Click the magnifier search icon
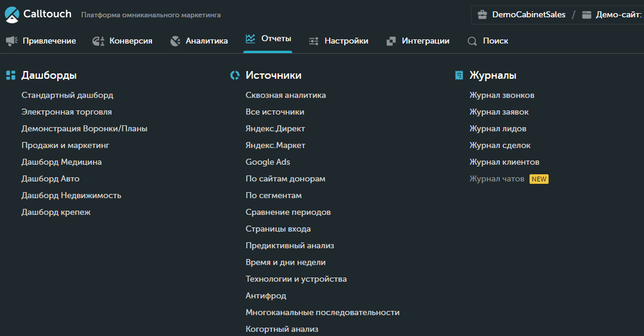 click(472, 41)
